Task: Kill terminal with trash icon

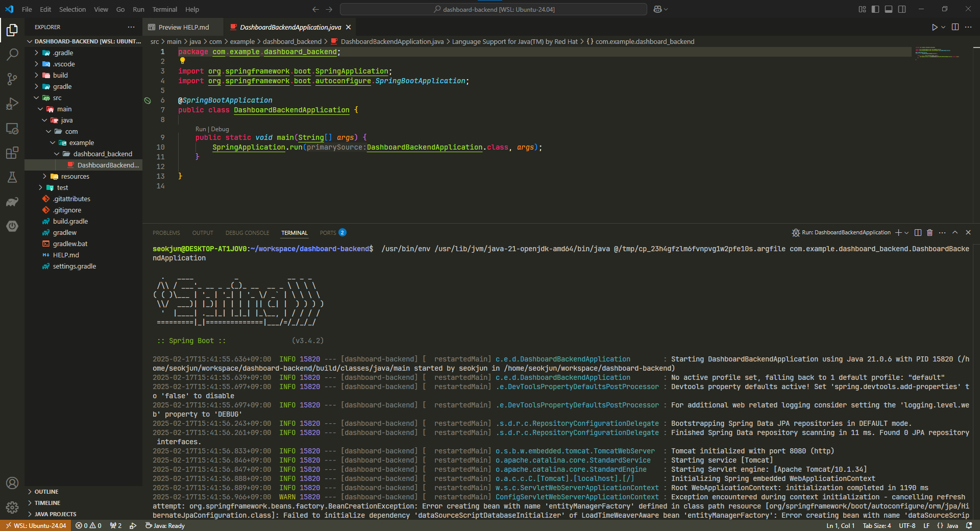Action: [x=929, y=233]
